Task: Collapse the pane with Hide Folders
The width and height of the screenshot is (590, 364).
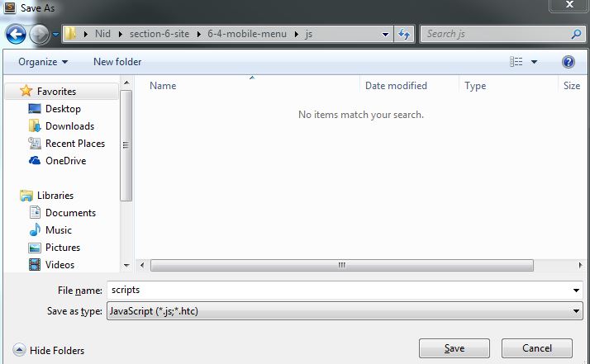Action: click(x=49, y=350)
